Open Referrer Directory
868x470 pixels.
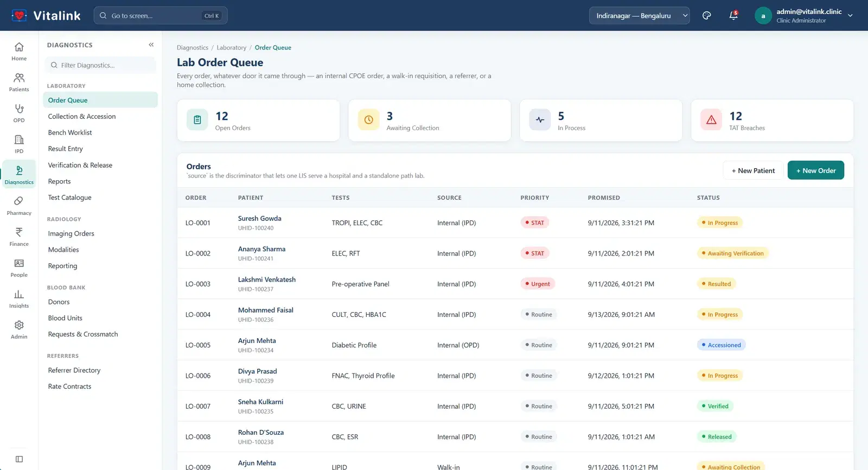point(100,370)
